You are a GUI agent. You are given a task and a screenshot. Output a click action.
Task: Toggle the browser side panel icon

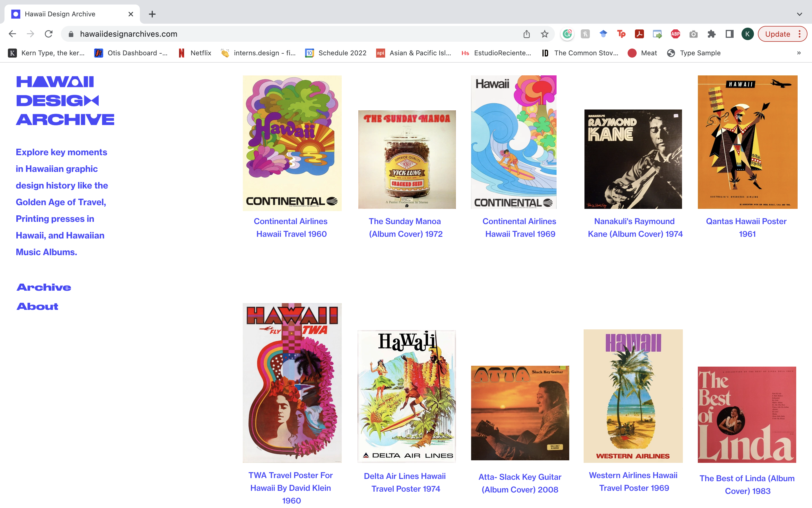[x=729, y=34]
